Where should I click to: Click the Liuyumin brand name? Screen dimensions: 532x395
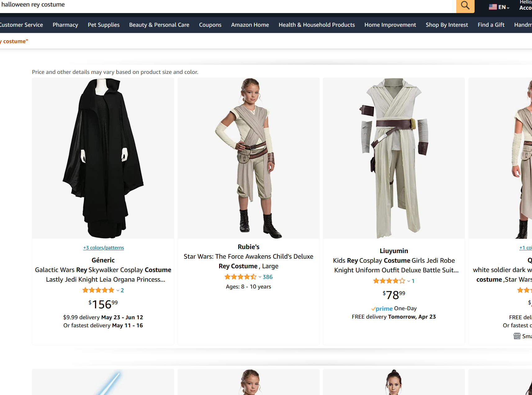(x=394, y=251)
